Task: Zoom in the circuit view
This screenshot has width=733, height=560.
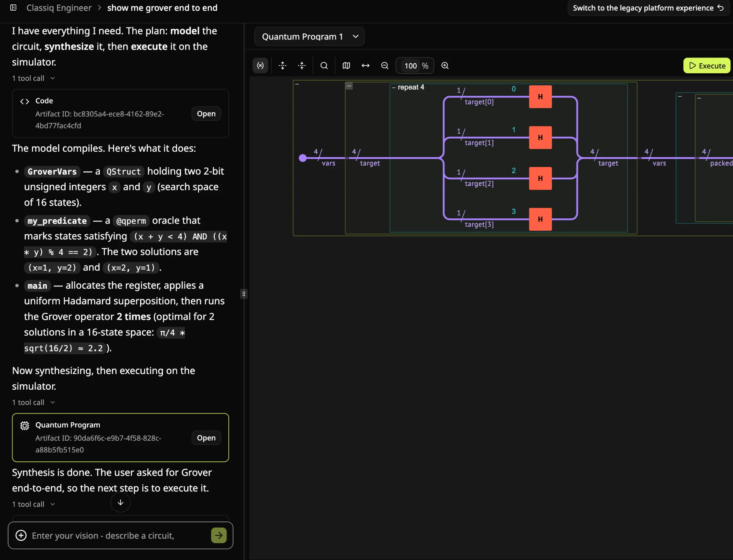Action: point(445,66)
